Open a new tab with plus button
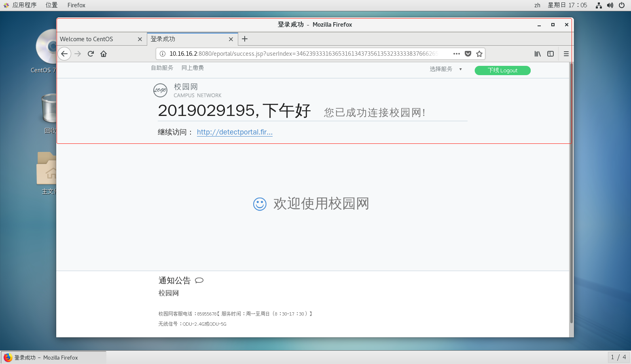The width and height of the screenshot is (631, 364). tap(245, 39)
